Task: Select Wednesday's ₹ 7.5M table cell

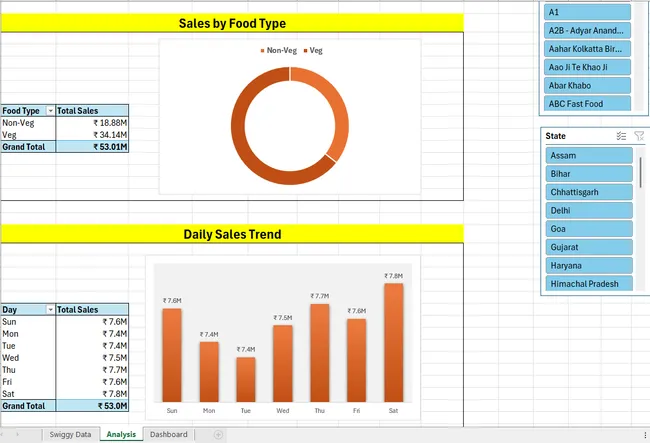Action: point(92,358)
